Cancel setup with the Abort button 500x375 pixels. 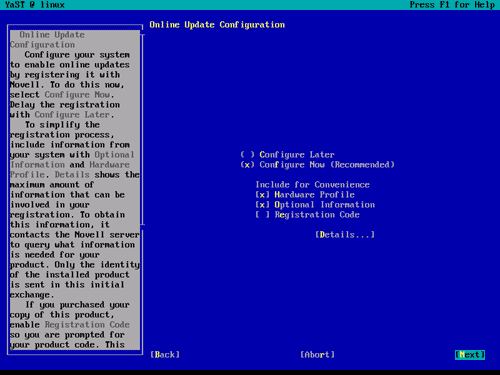click(x=317, y=355)
